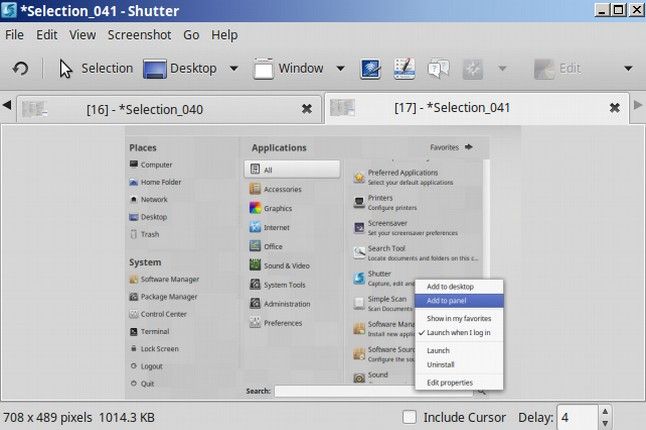Capture a Window screenshot

[288, 68]
